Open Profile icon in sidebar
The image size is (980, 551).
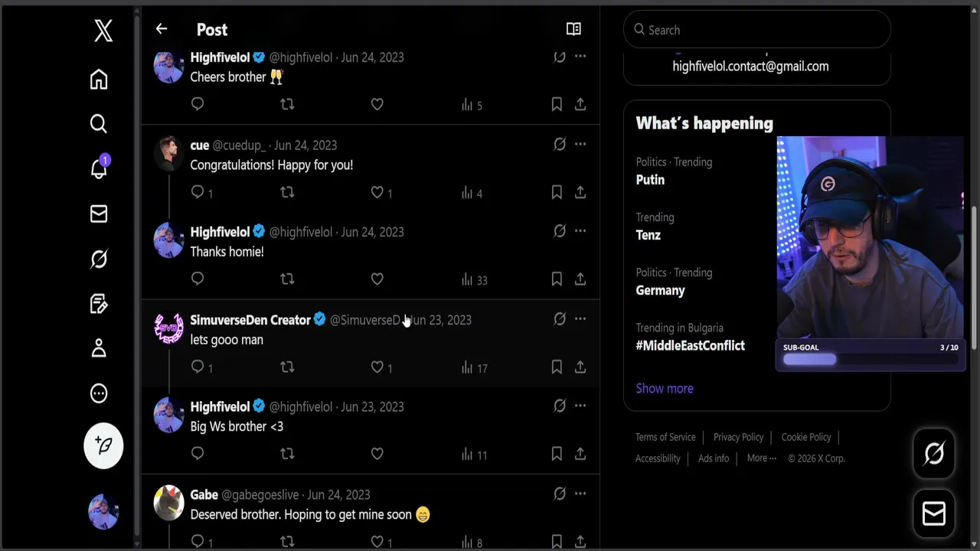coord(99,349)
